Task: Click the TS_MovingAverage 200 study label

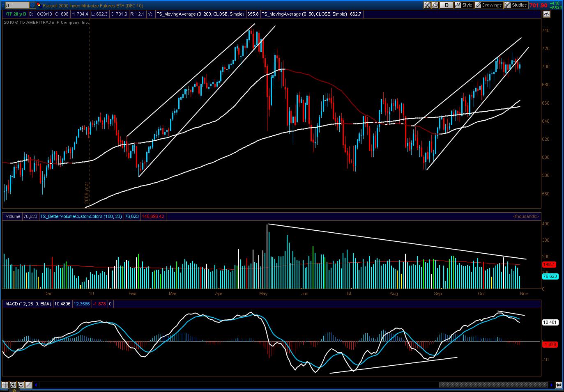Action: pos(201,14)
